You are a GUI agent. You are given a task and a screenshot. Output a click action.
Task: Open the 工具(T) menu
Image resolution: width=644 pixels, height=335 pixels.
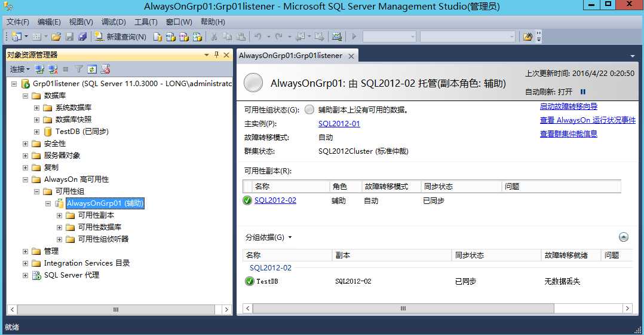tap(146, 22)
